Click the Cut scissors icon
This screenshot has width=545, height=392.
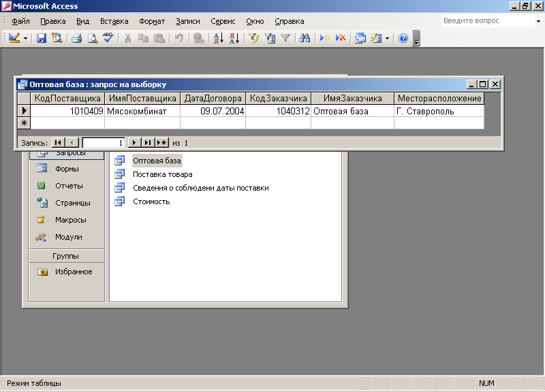[127, 38]
